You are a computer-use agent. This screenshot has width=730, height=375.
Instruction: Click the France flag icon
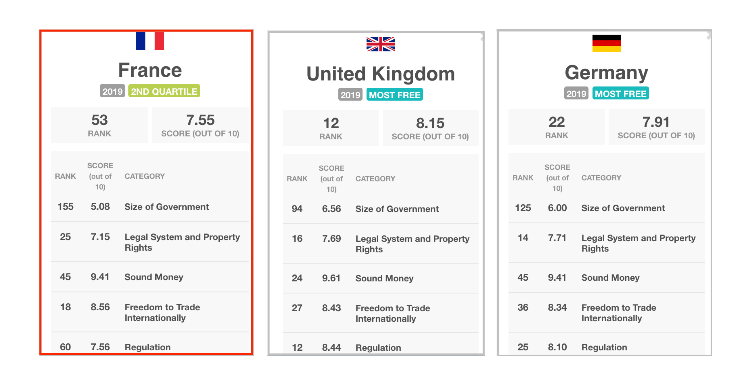point(150,41)
